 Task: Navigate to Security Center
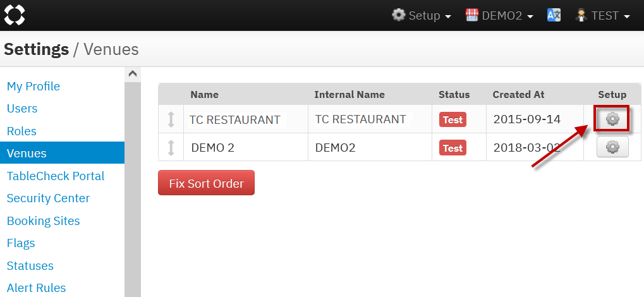click(48, 198)
